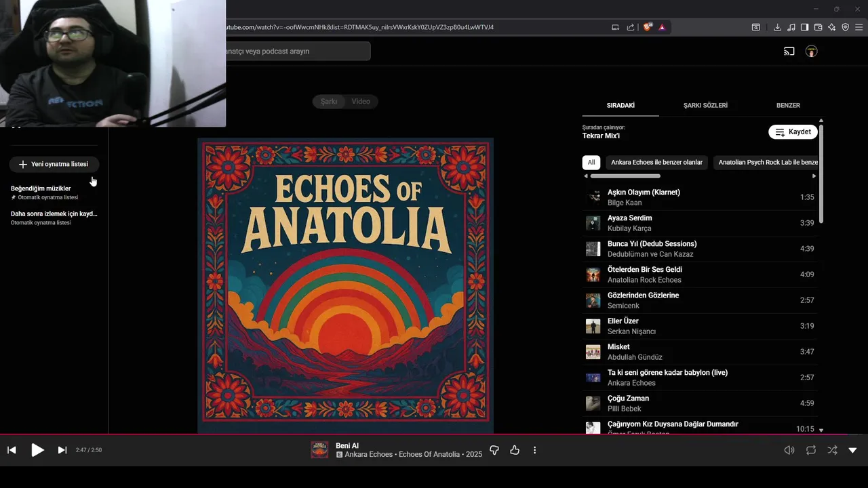The image size is (868, 488).
Task: Open the account avatar menu
Action: tap(811, 51)
